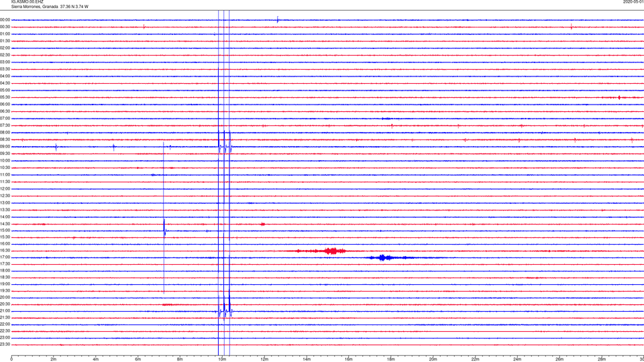Select the 08:00 trace time label
Screen dimensions: 644x362
click(5, 133)
